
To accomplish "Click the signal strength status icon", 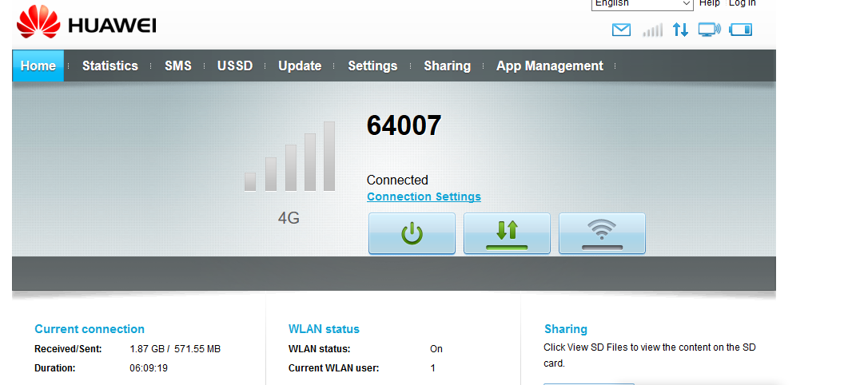I will click(652, 30).
